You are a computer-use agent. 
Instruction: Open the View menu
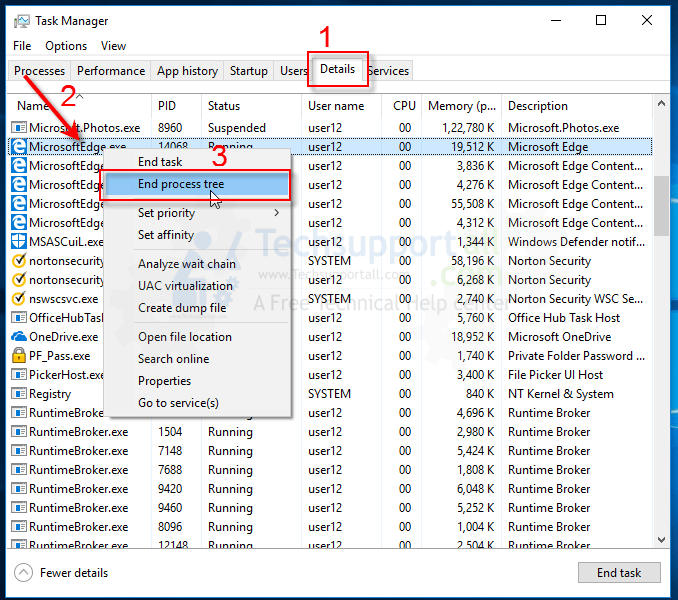click(x=113, y=46)
